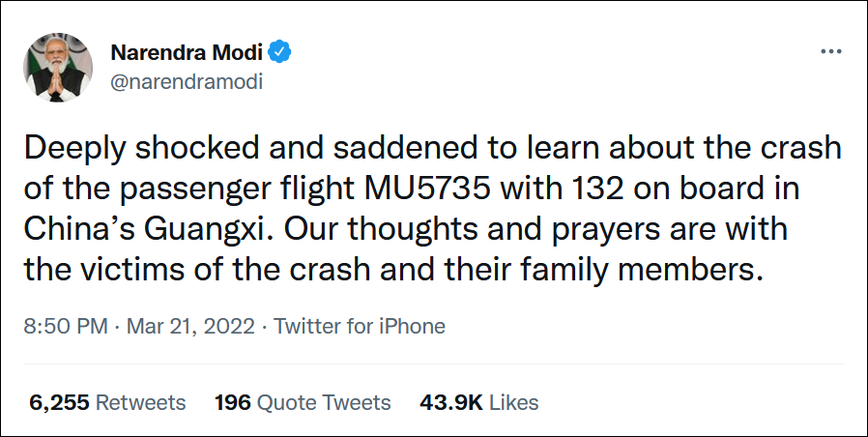Screen dimensions: 868x437
Task: Click the display name Narendra Modi
Action: 188,51
